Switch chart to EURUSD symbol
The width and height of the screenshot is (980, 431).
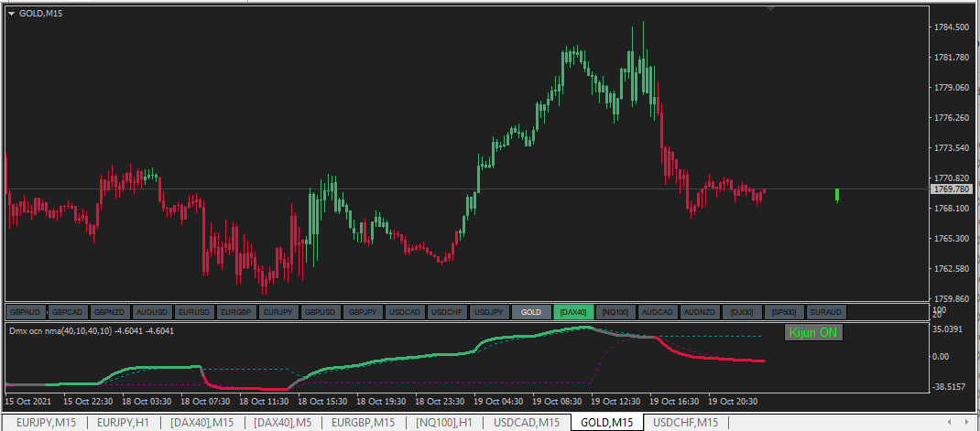194,311
